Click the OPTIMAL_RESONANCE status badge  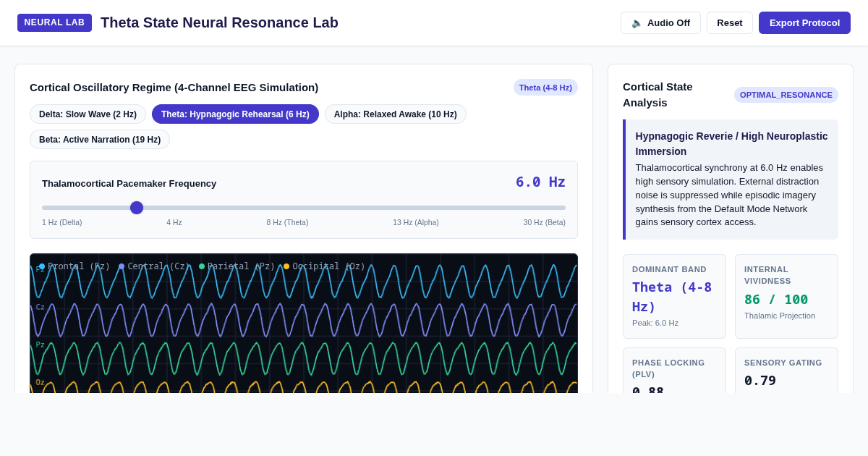(786, 95)
